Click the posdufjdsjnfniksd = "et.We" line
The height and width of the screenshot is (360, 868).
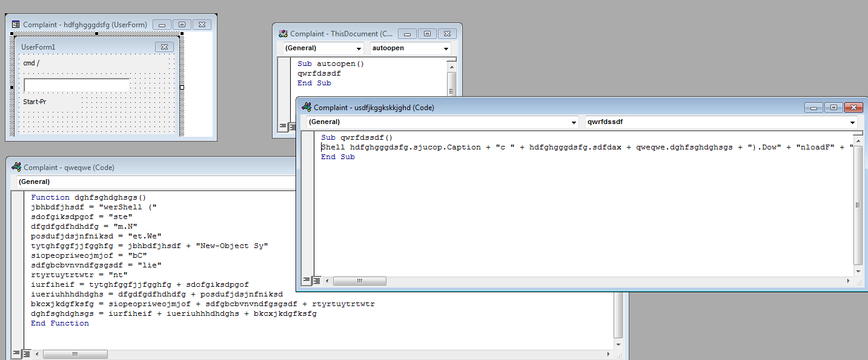point(96,235)
